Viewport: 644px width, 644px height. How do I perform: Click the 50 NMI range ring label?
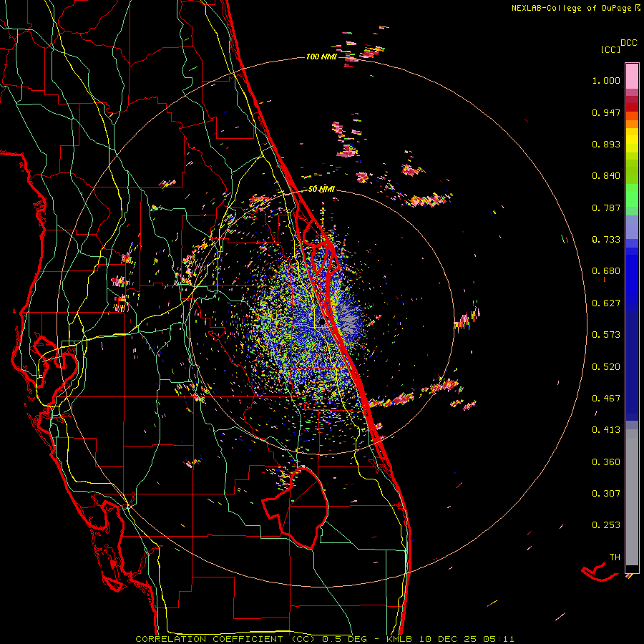point(321,190)
